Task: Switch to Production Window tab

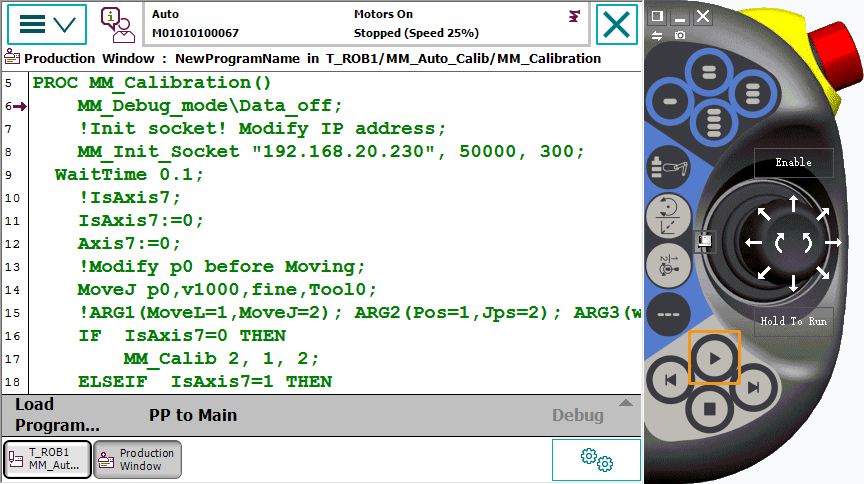Action: coord(137,459)
